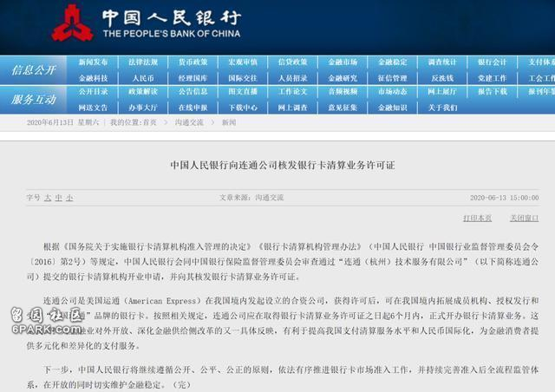Open 图文直播 under 服务互动

click(243, 92)
